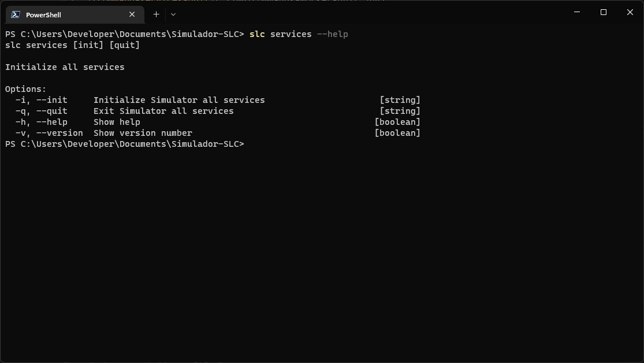Screen dimensions: 644x363
Task: Select the -q, --quit option text
Action: pyautogui.click(x=40, y=110)
